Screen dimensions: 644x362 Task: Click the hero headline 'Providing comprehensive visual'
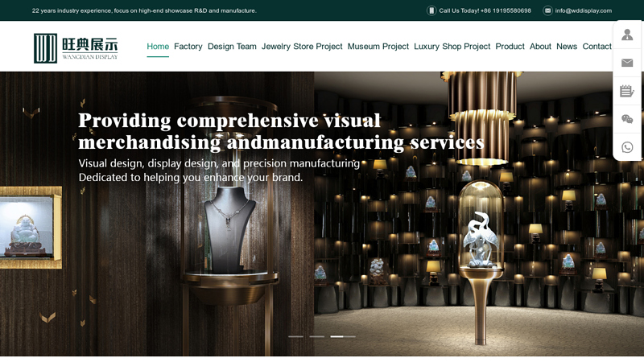click(229, 120)
